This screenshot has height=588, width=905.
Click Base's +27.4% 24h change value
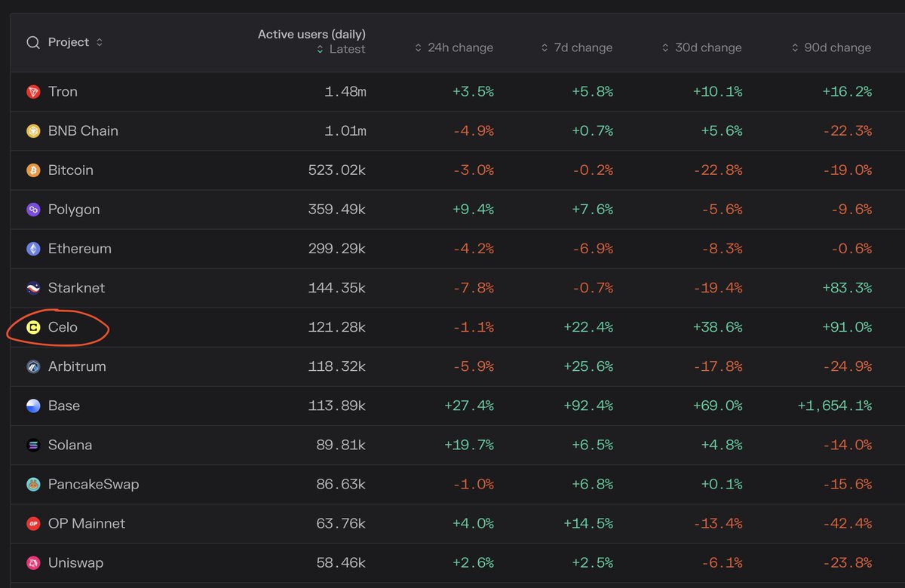click(x=468, y=406)
